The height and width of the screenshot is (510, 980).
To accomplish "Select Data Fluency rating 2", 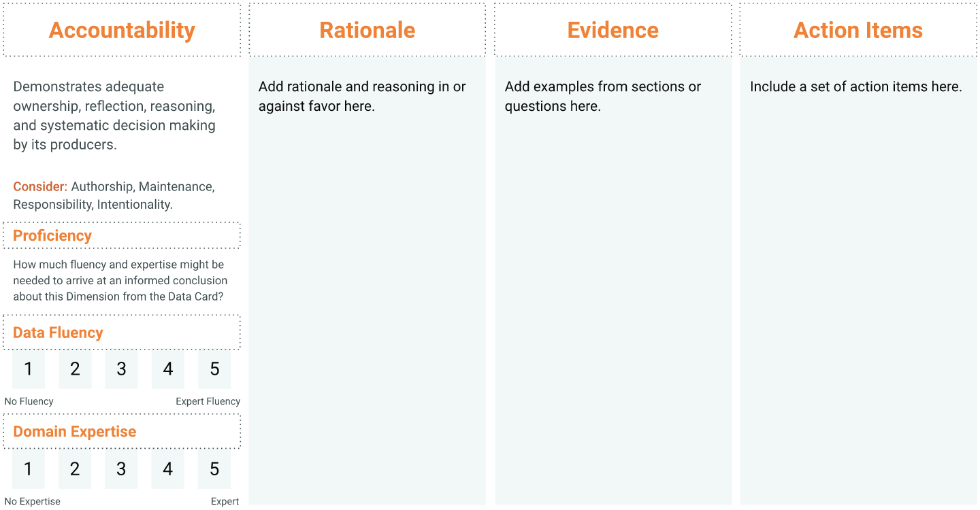I will (75, 369).
